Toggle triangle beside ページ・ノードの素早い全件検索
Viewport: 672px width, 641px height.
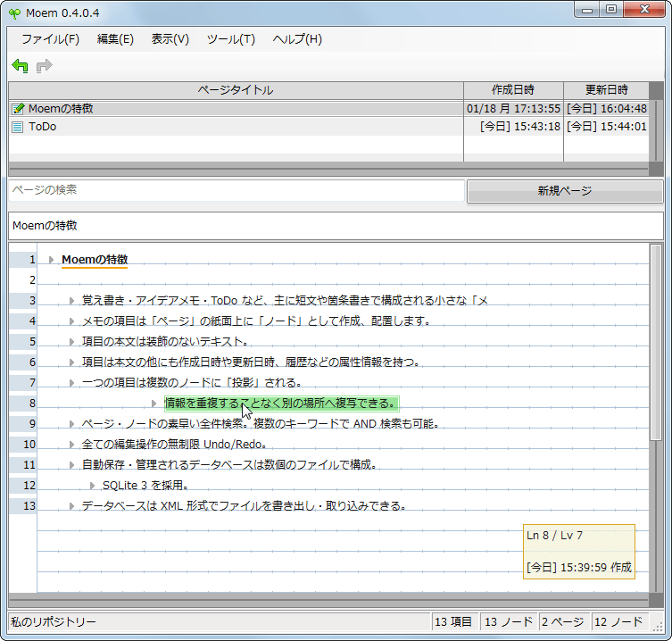click(72, 424)
